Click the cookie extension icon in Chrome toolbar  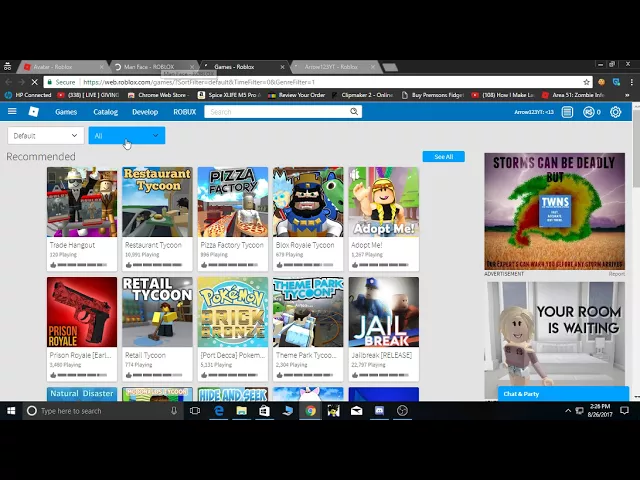tap(601, 82)
